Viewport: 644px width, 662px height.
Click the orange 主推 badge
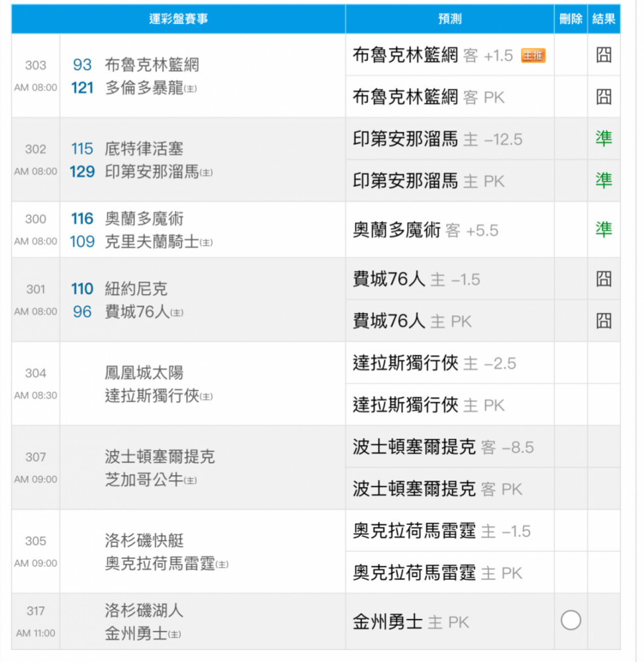533,56
